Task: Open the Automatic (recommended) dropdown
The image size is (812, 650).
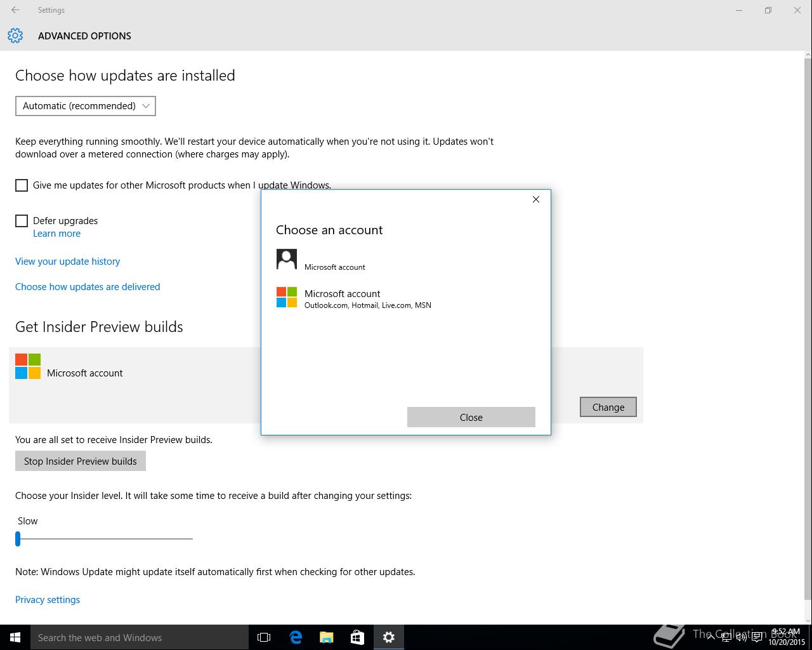Action: (x=86, y=106)
